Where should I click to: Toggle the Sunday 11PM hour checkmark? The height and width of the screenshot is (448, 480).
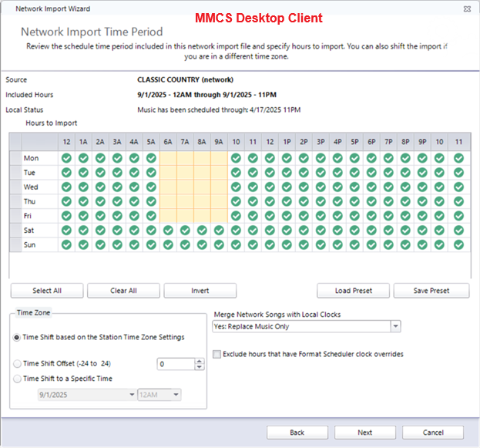point(459,245)
